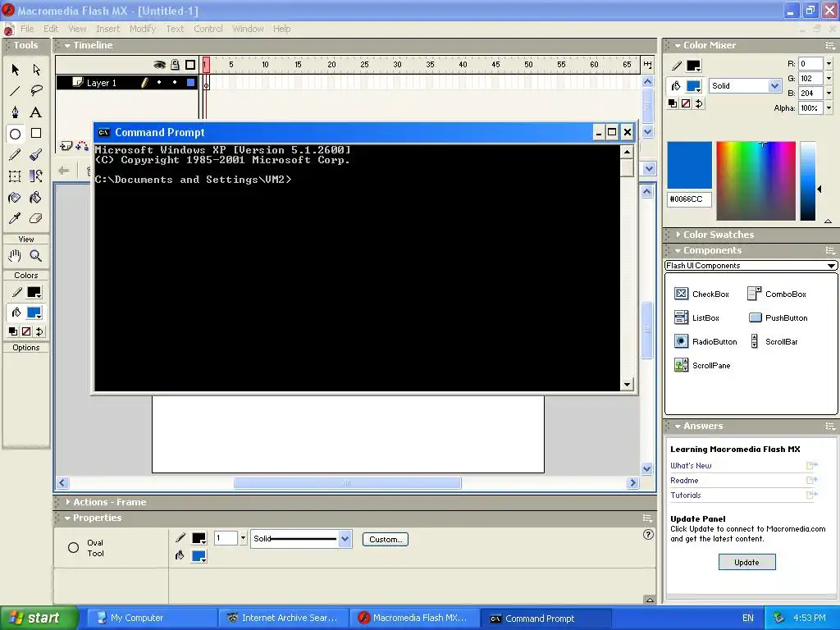Toggle lock all layers padlock icon
840x630 pixels.
coord(175,65)
